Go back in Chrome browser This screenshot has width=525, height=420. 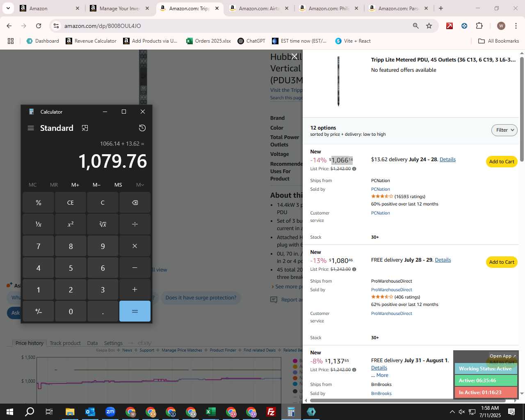[x=9, y=26]
